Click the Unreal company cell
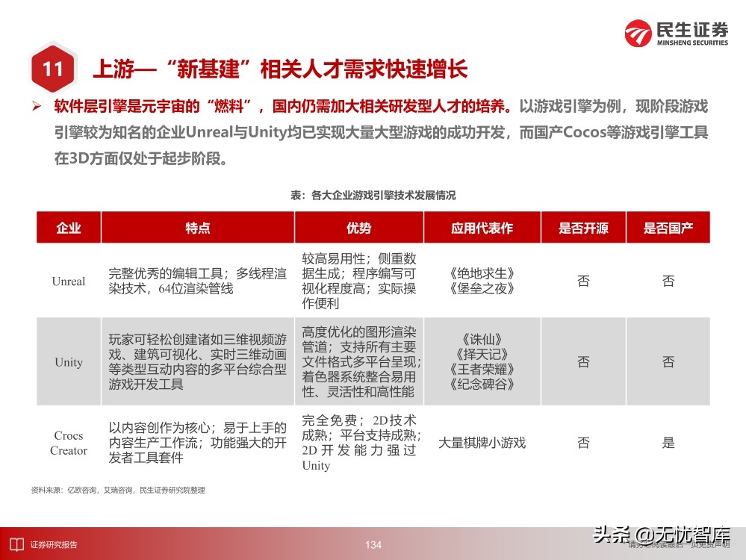 pos(69,281)
